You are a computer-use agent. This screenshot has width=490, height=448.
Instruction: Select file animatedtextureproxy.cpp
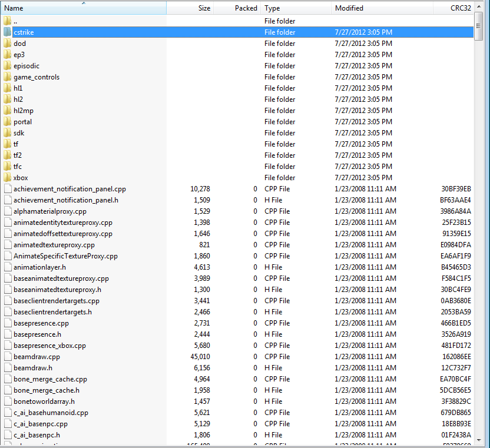pos(54,245)
